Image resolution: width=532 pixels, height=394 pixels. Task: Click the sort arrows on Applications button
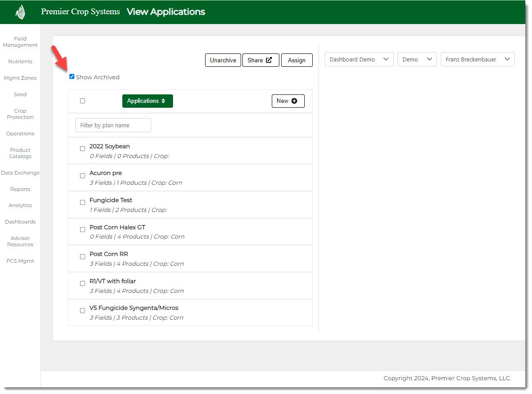click(x=163, y=101)
